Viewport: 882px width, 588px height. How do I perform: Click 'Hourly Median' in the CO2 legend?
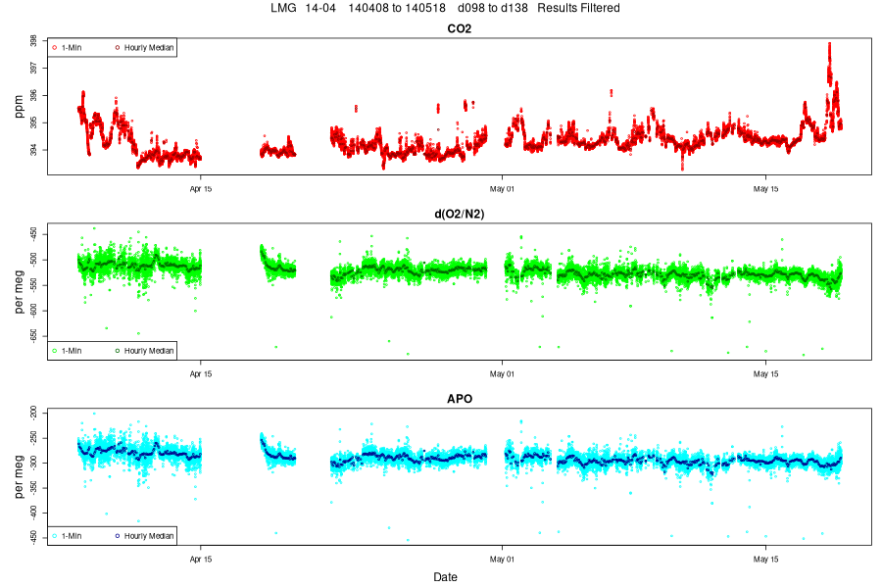click(x=149, y=48)
